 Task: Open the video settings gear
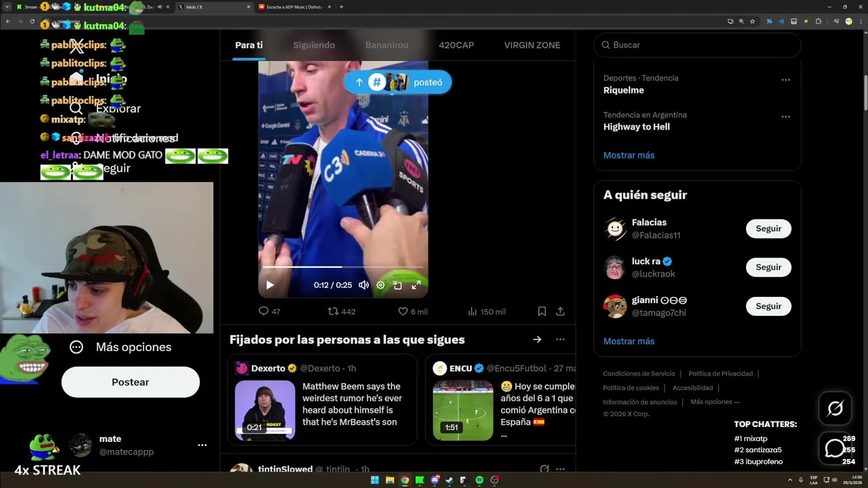(380, 285)
